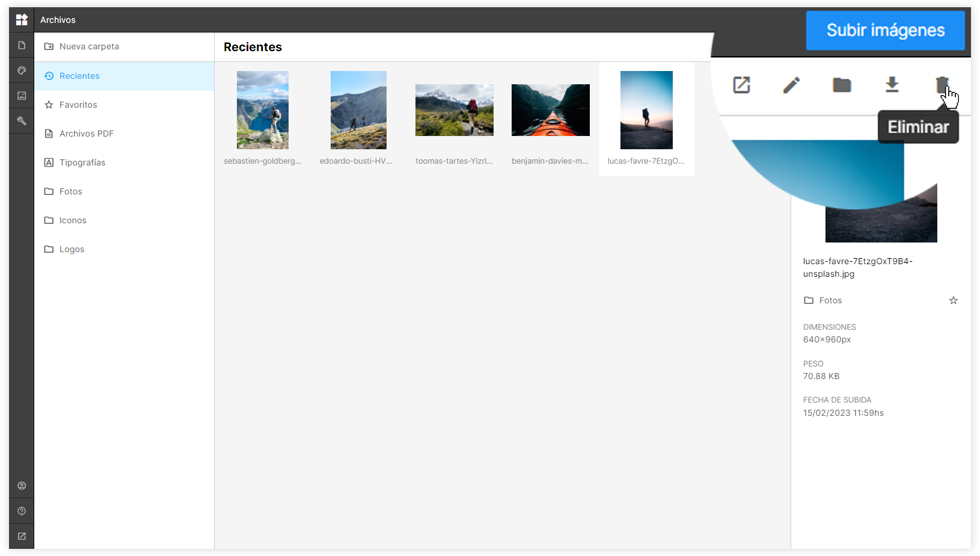The width and height of the screenshot is (980, 556).
Task: Open the palette design icon in dark sidebar
Action: pyautogui.click(x=22, y=70)
